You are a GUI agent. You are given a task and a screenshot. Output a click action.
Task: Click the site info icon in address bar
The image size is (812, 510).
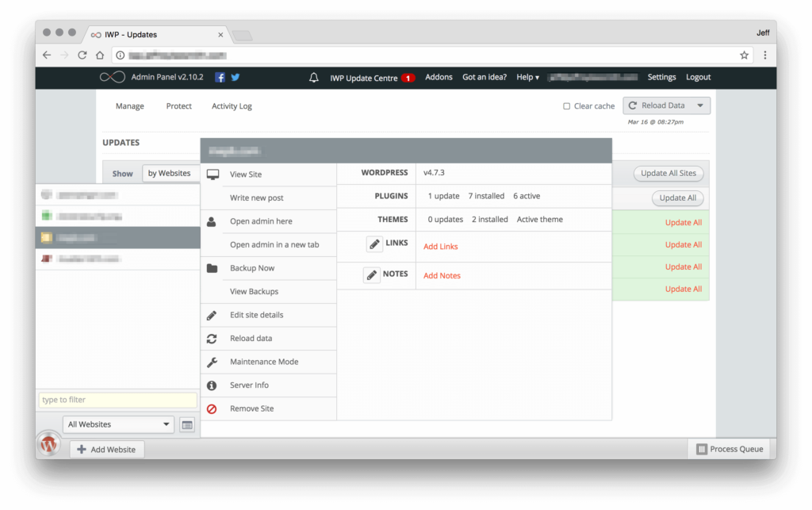pyautogui.click(x=121, y=55)
